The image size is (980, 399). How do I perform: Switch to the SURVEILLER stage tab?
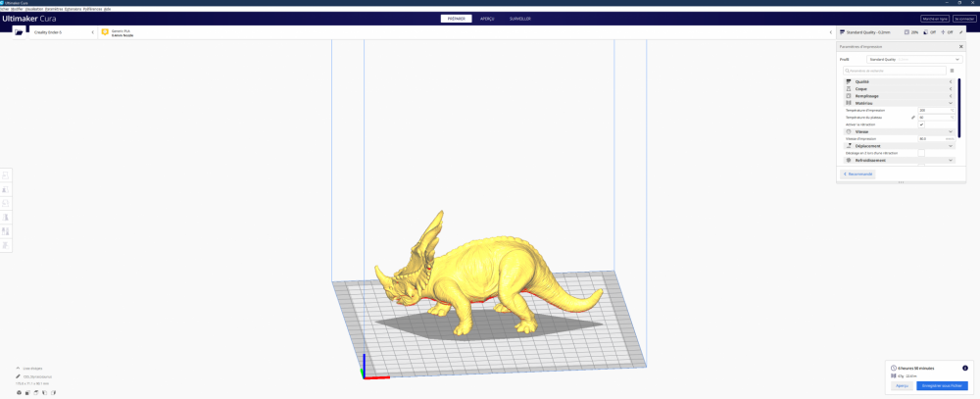(520, 19)
